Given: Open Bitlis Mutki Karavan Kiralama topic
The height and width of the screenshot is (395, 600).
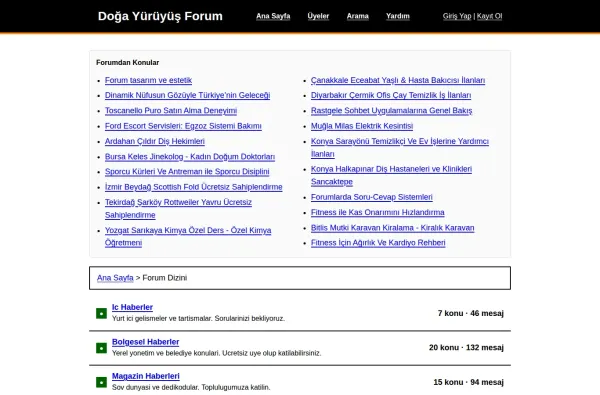Looking at the screenshot, I should 393,228.
